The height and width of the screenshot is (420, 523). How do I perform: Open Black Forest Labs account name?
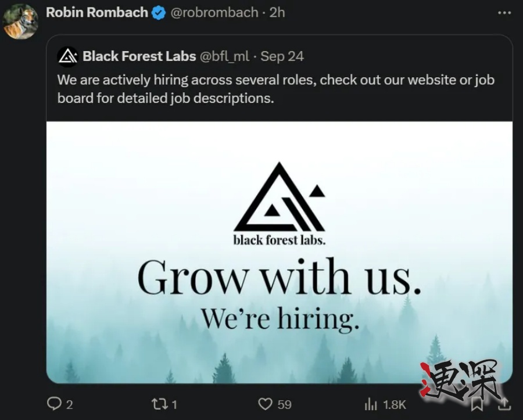pyautogui.click(x=139, y=56)
